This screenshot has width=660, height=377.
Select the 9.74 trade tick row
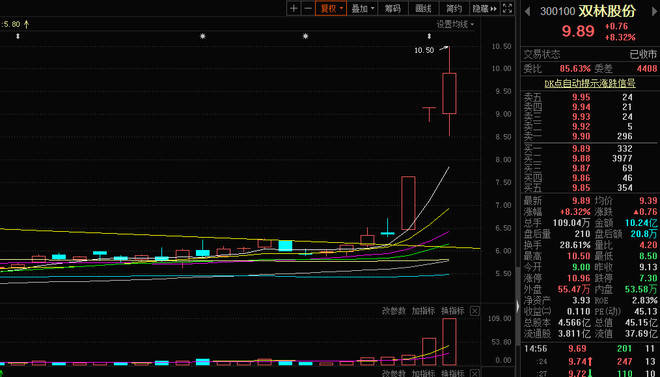(590, 361)
